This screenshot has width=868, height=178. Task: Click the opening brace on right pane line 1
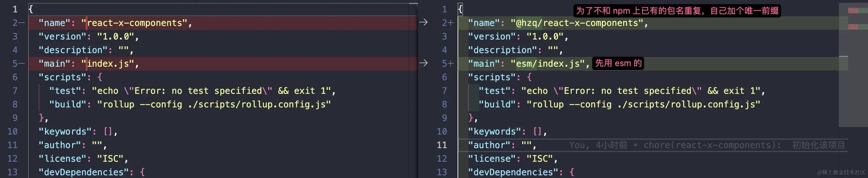(461, 9)
